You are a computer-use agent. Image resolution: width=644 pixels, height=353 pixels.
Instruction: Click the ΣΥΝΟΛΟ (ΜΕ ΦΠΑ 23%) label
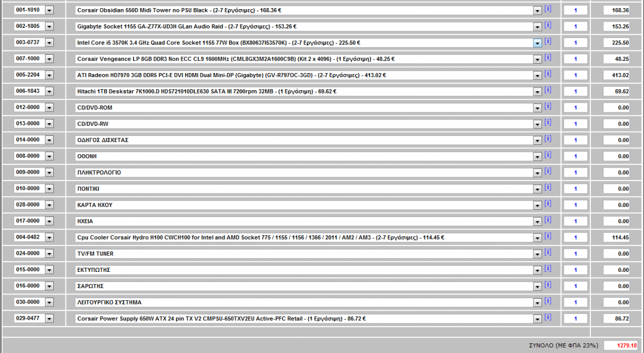[x=562, y=345]
